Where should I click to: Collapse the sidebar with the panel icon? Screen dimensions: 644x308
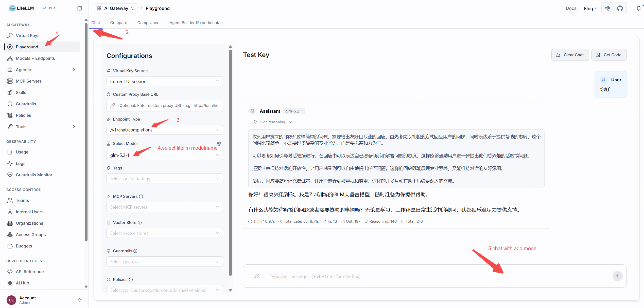pyautogui.click(x=79, y=8)
